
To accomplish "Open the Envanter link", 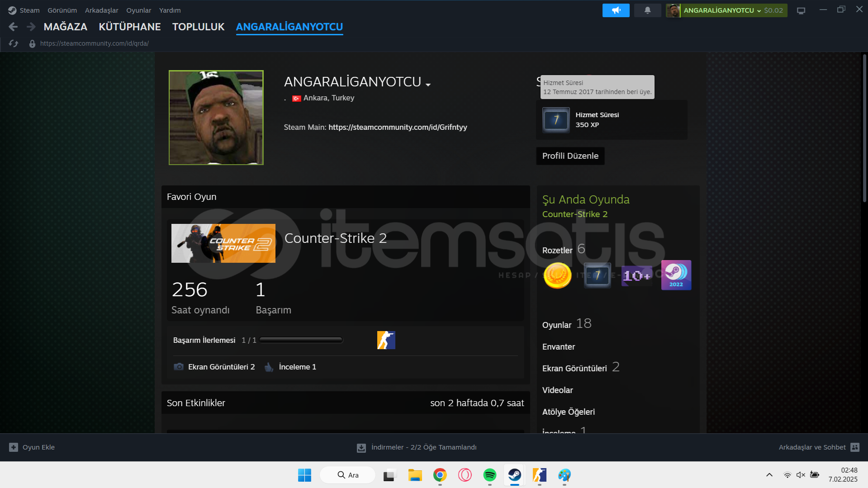I will click(558, 347).
